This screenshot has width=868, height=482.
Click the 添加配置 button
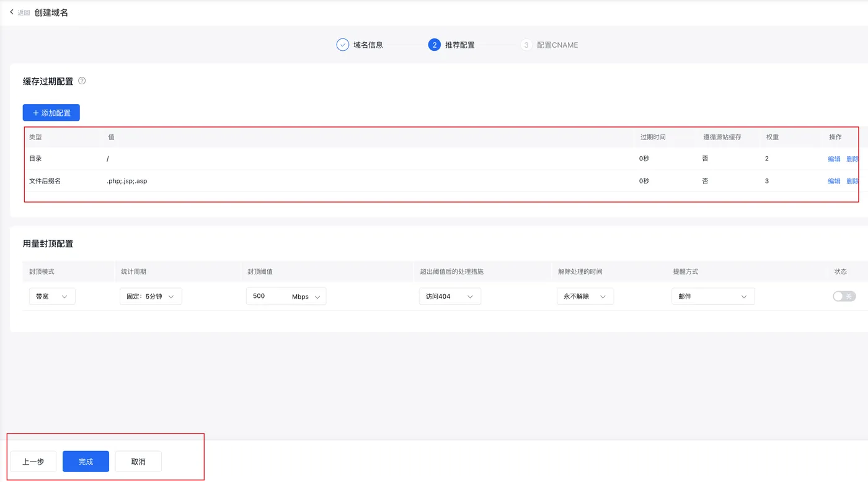pos(51,113)
